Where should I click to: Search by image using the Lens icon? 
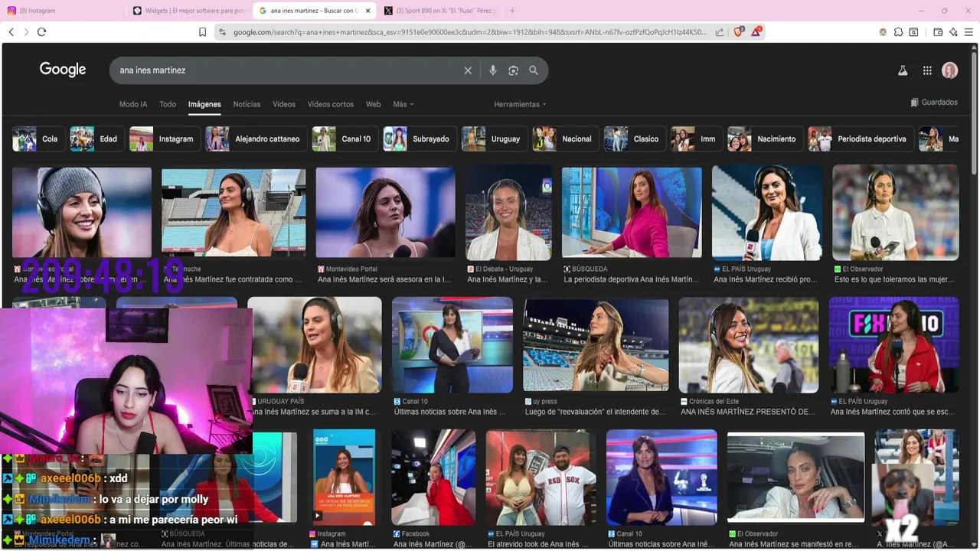tap(513, 70)
